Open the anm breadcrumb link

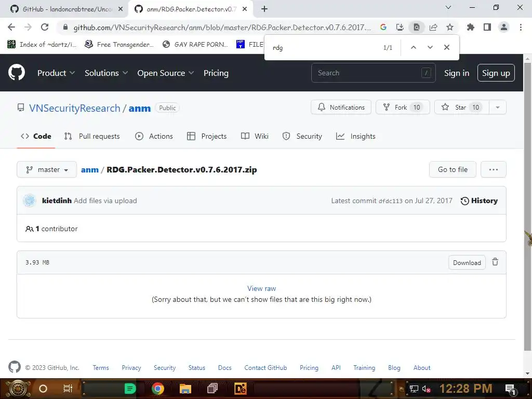point(89,170)
